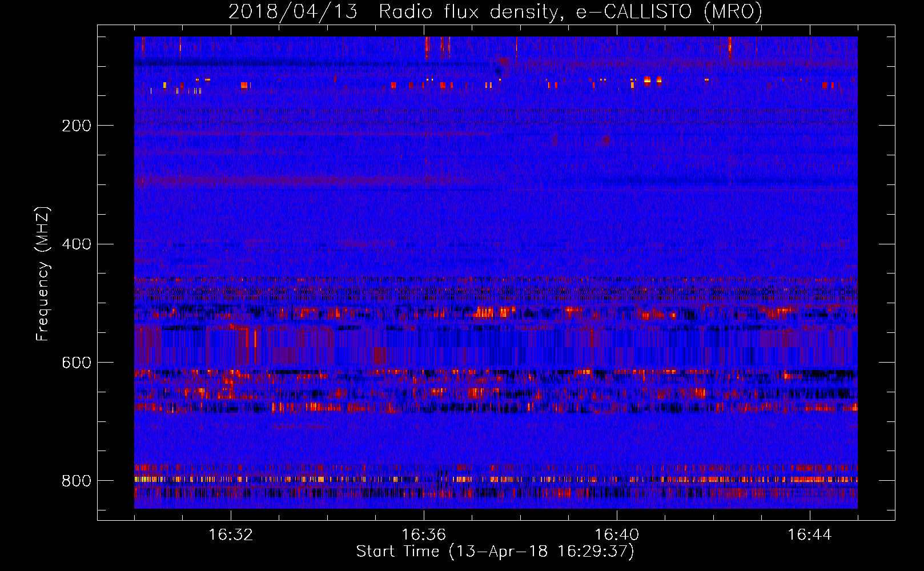
Task: Select the Frequency (MHZ) axis label
Action: pyautogui.click(x=42, y=274)
